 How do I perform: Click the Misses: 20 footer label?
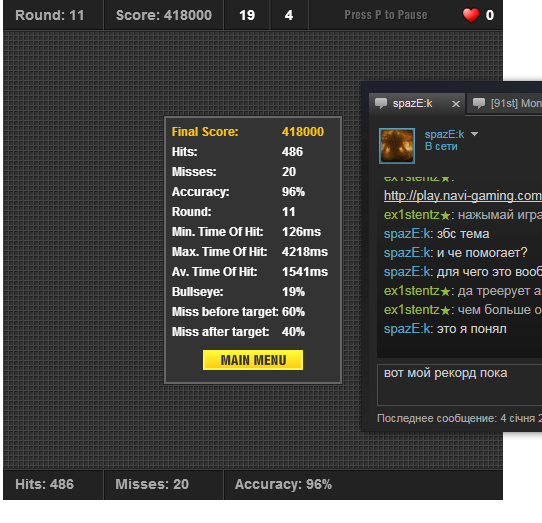pos(152,484)
